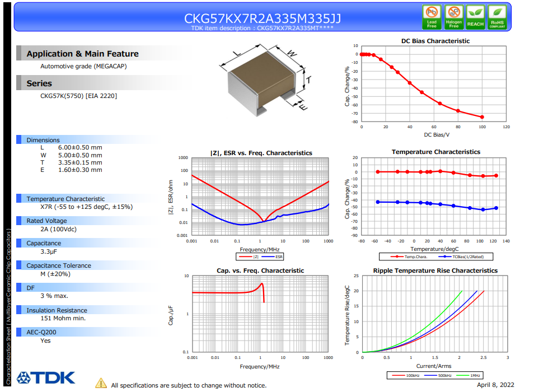Image resolution: width=534 pixels, height=392 pixels.
Task: Click specifications subject to change notice
Action: 189,385
